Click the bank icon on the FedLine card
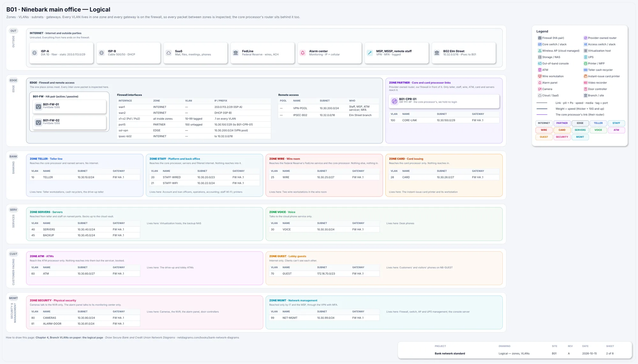 pos(236,53)
